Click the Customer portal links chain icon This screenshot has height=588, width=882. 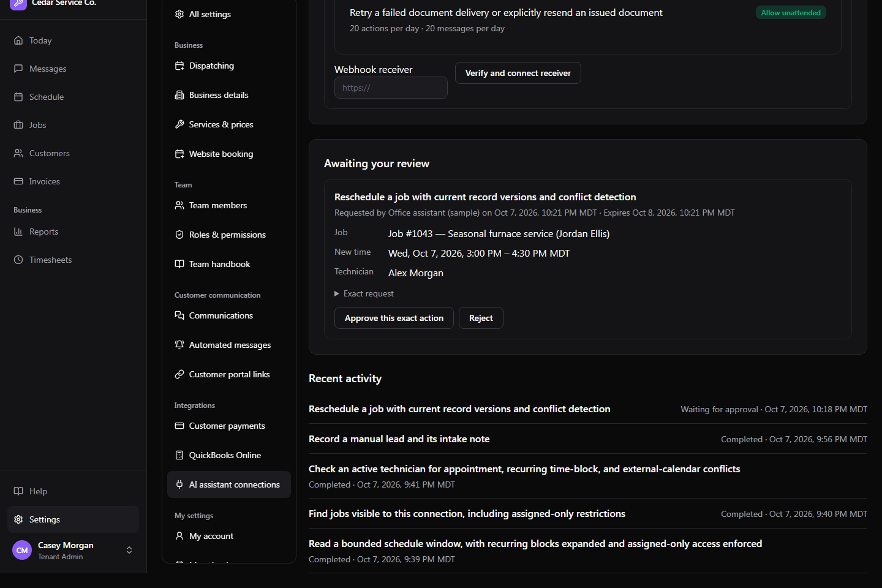click(179, 374)
